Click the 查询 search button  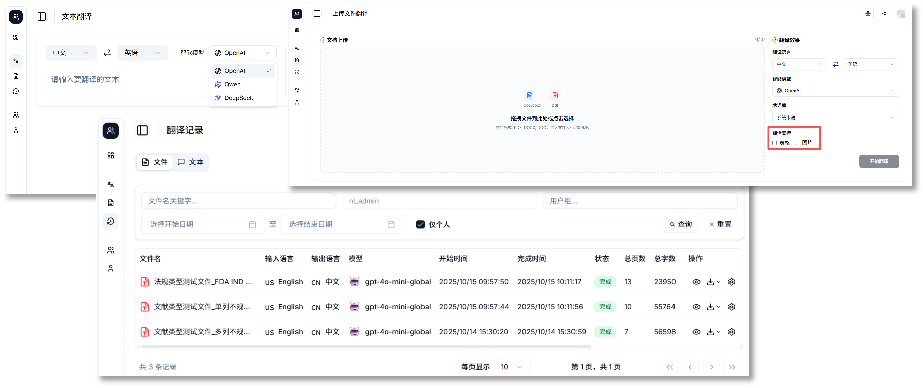(680, 224)
